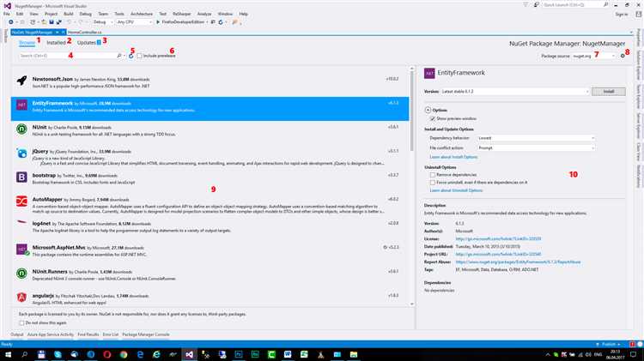Open Learn about Uninstall Options link

click(456, 190)
